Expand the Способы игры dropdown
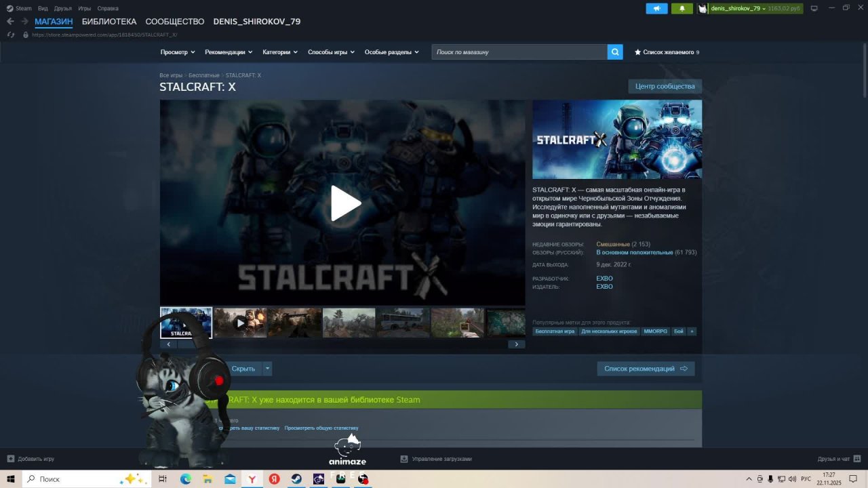The height and width of the screenshot is (488, 868). point(331,52)
